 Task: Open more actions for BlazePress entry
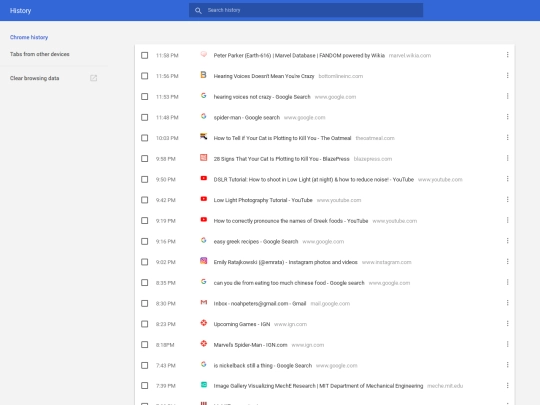point(507,158)
